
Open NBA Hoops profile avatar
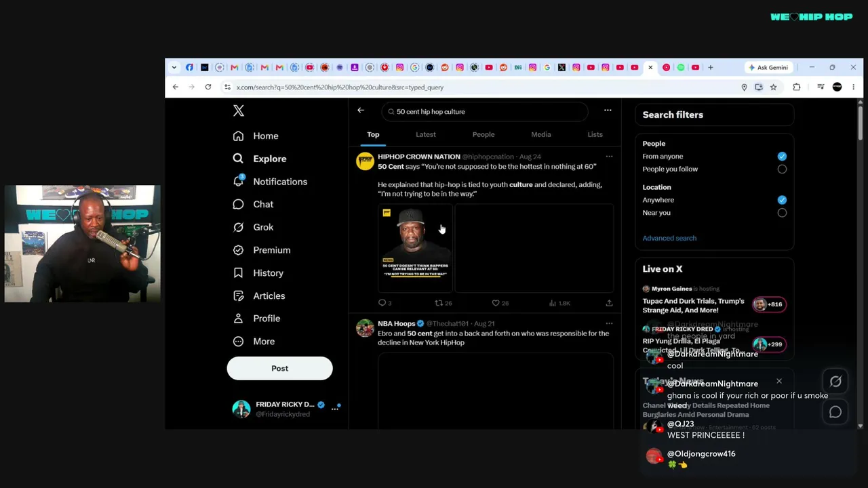click(365, 328)
